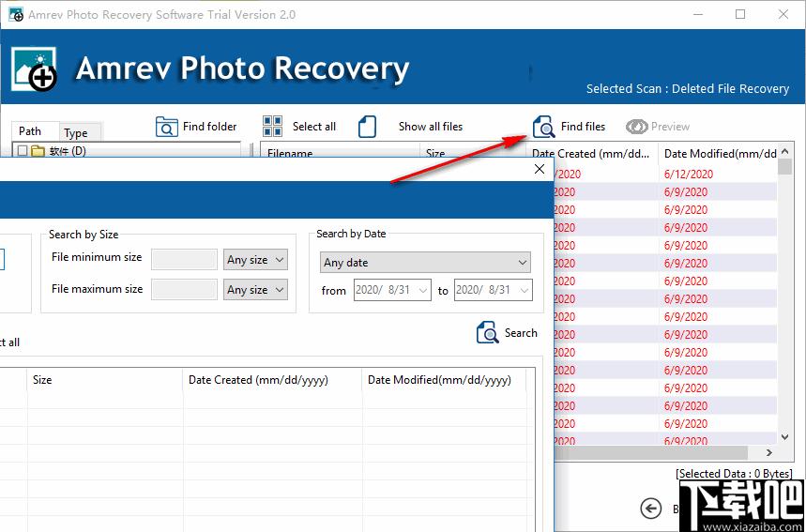Click the Select all label in main toolbar
The width and height of the screenshot is (806, 532).
coord(314,127)
